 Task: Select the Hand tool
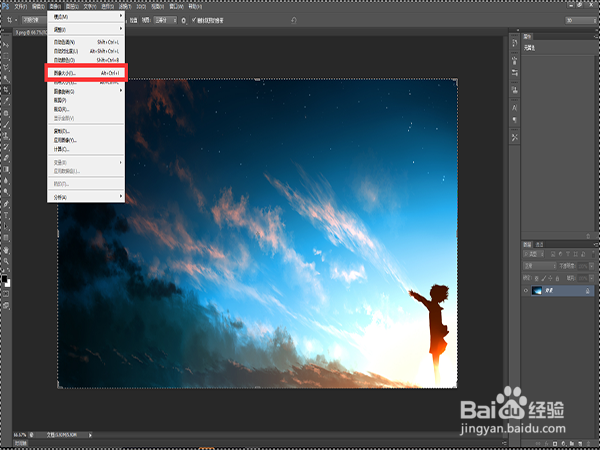point(6,250)
